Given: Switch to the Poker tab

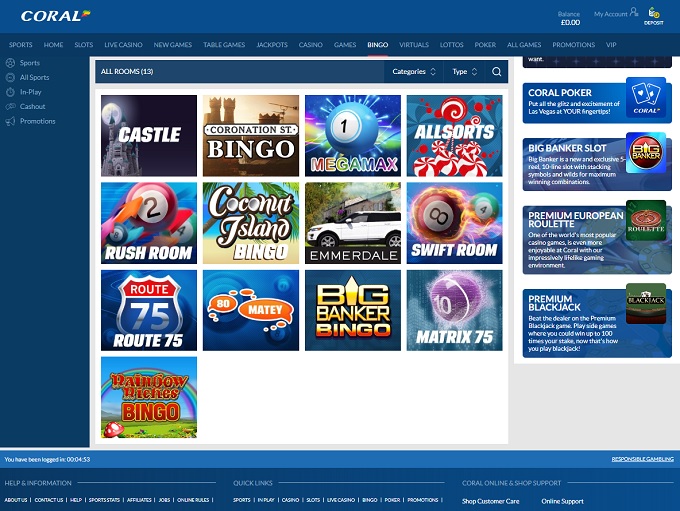Looking at the screenshot, I should pyautogui.click(x=485, y=45).
